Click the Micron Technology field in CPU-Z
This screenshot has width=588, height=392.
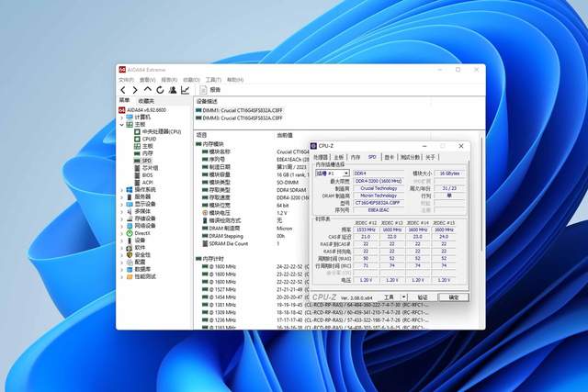point(379,196)
